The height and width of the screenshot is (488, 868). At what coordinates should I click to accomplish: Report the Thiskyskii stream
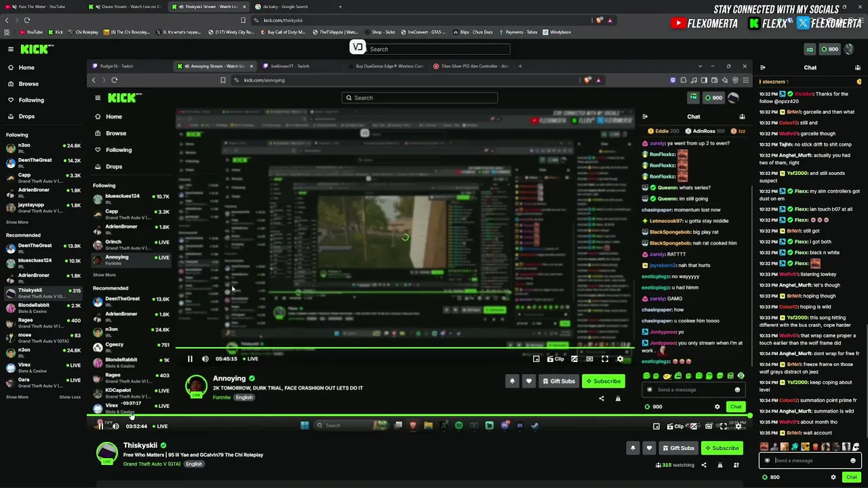coord(720,465)
